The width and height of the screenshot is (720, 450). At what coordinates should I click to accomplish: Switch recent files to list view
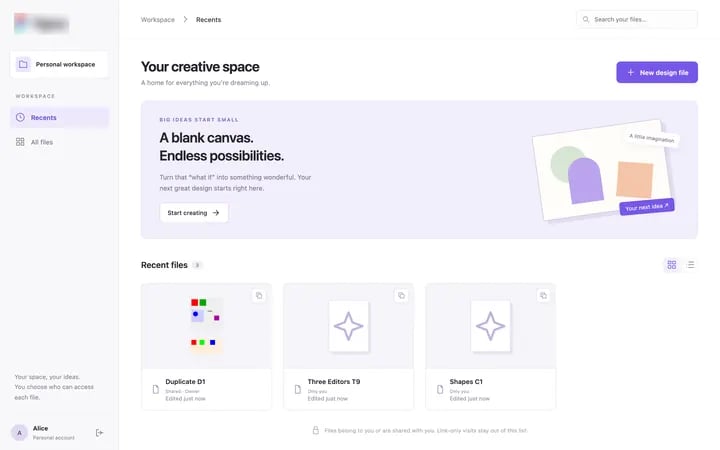point(690,264)
